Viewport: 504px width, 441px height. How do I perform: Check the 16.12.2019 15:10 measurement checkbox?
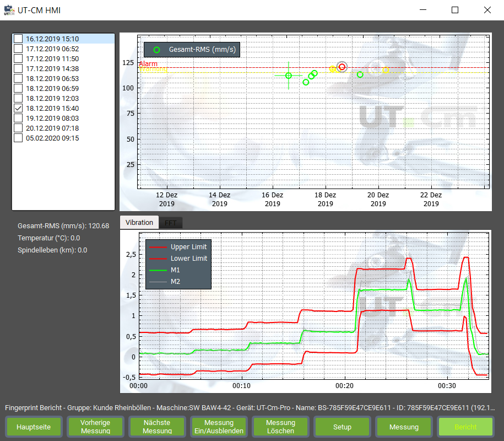[18, 39]
